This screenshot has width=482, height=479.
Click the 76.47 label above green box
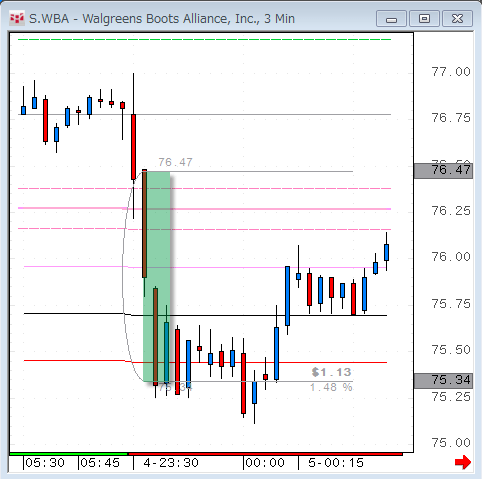click(x=175, y=162)
